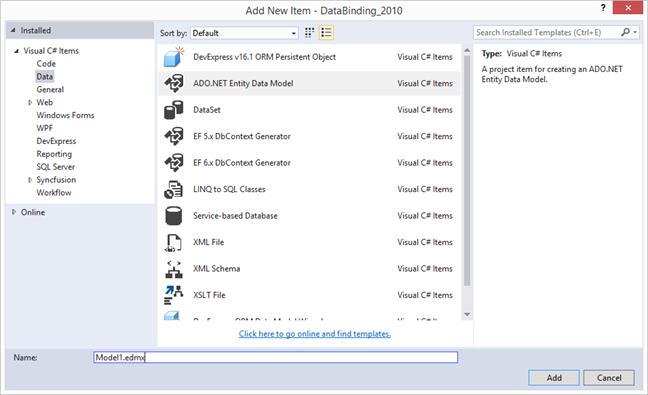Select the Workflow category

[x=54, y=193]
